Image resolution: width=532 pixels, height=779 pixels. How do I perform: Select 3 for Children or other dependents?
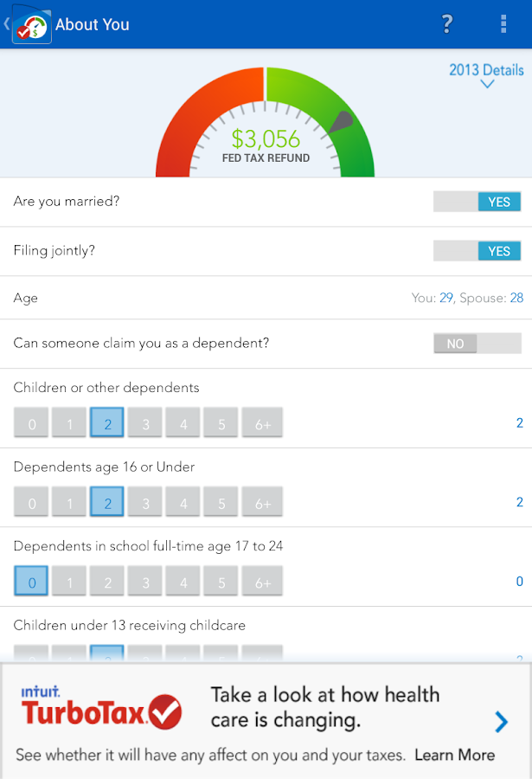145,423
